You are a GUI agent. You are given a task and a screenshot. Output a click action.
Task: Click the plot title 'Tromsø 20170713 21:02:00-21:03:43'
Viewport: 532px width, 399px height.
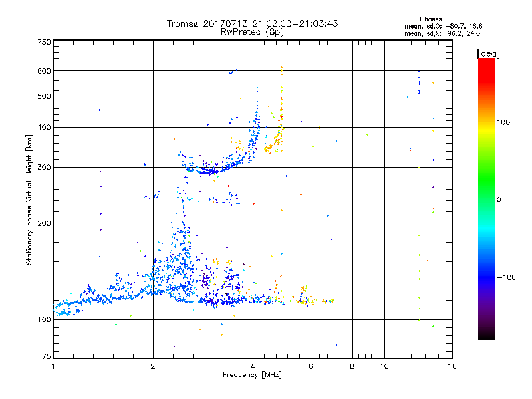coord(253,23)
